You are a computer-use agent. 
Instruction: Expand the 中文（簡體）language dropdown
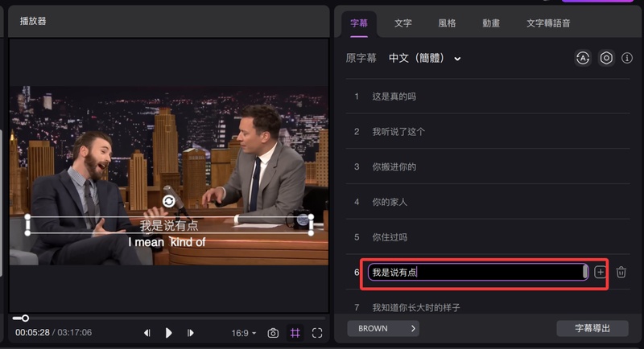click(x=424, y=59)
